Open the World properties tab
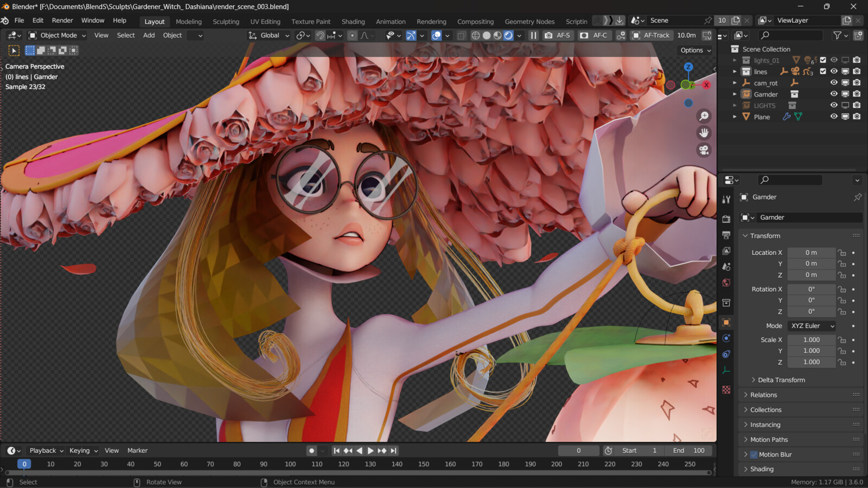The height and width of the screenshot is (488, 868). (726, 282)
